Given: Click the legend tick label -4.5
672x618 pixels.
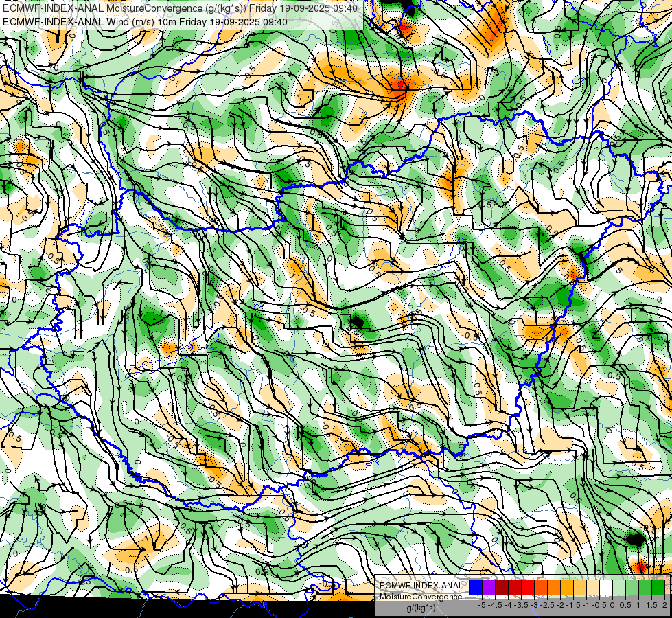Looking at the screenshot, I should coord(495,605).
